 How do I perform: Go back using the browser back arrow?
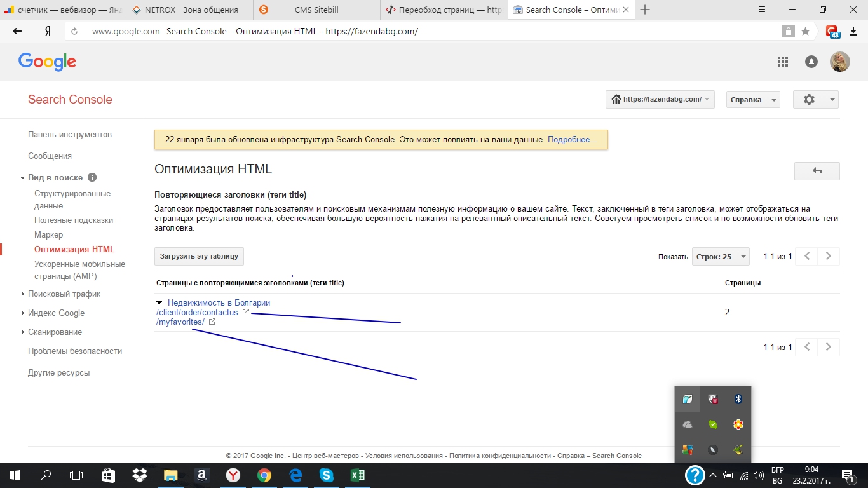click(17, 31)
